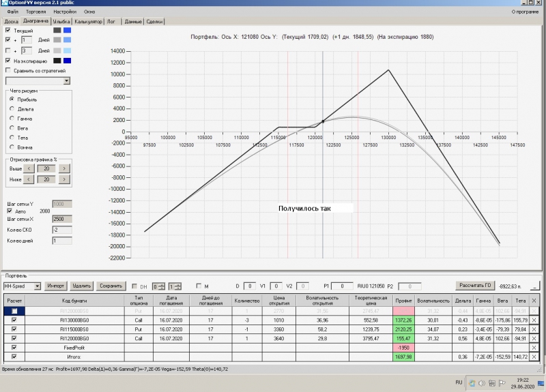Select the Вомма radio button
The width and height of the screenshot is (546, 392).
click(x=12, y=147)
